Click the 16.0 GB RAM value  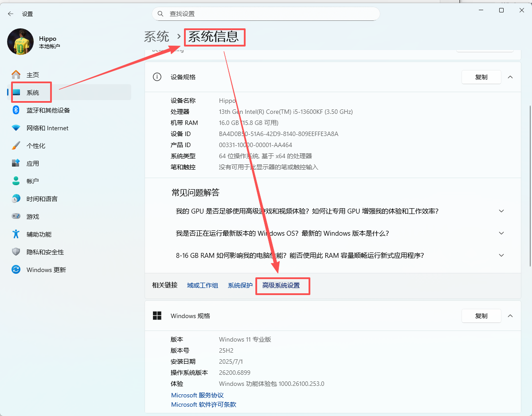point(249,123)
